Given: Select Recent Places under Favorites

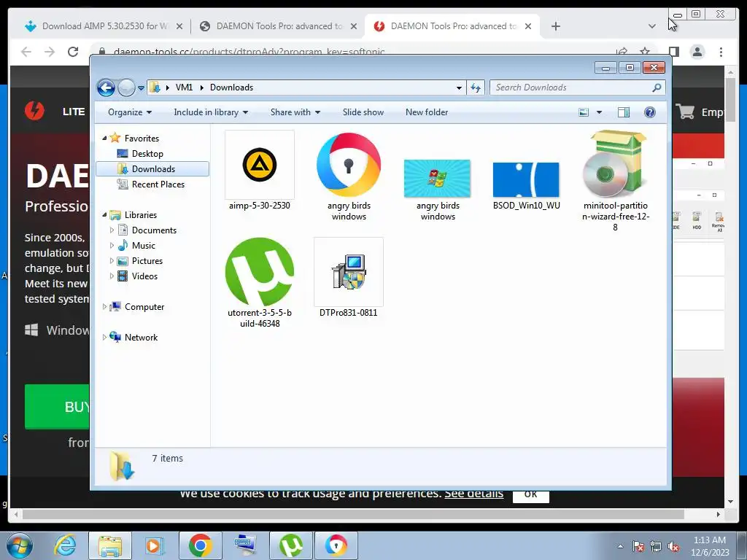Looking at the screenshot, I should click(158, 184).
